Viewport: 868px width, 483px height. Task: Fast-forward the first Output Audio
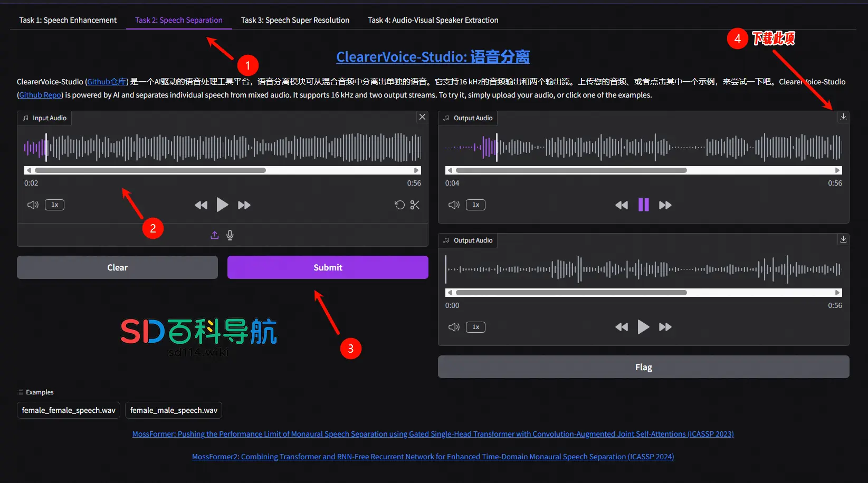point(665,205)
